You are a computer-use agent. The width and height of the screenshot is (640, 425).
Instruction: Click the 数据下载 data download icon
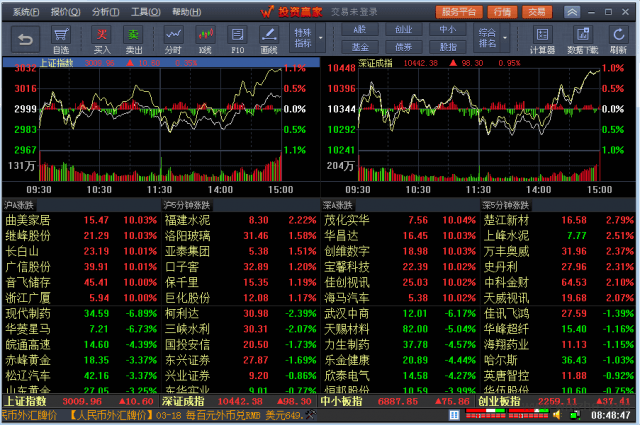(583, 40)
